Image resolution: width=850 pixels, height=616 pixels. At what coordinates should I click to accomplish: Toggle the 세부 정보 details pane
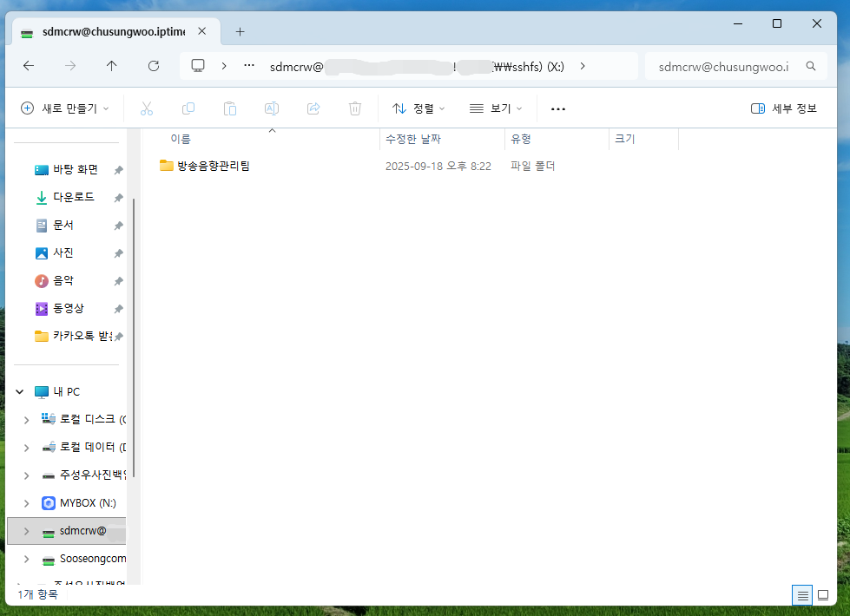(784, 108)
